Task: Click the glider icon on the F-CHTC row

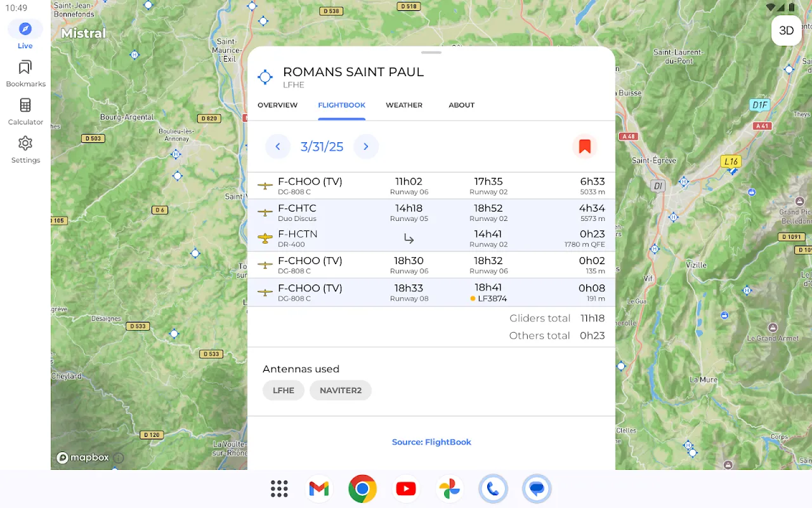Action: (x=265, y=213)
